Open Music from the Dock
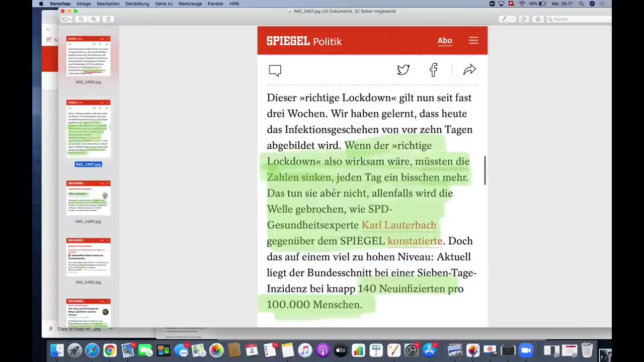Viewport: 644px width, 362px height. click(305, 350)
